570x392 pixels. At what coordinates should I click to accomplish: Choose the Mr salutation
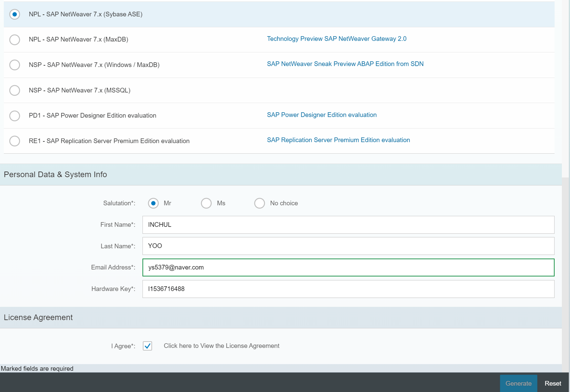[153, 203]
